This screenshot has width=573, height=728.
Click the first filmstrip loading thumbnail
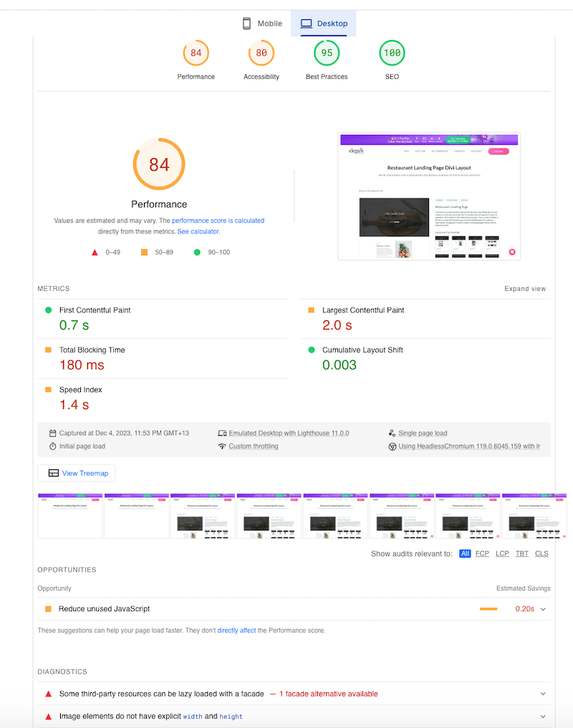point(70,515)
